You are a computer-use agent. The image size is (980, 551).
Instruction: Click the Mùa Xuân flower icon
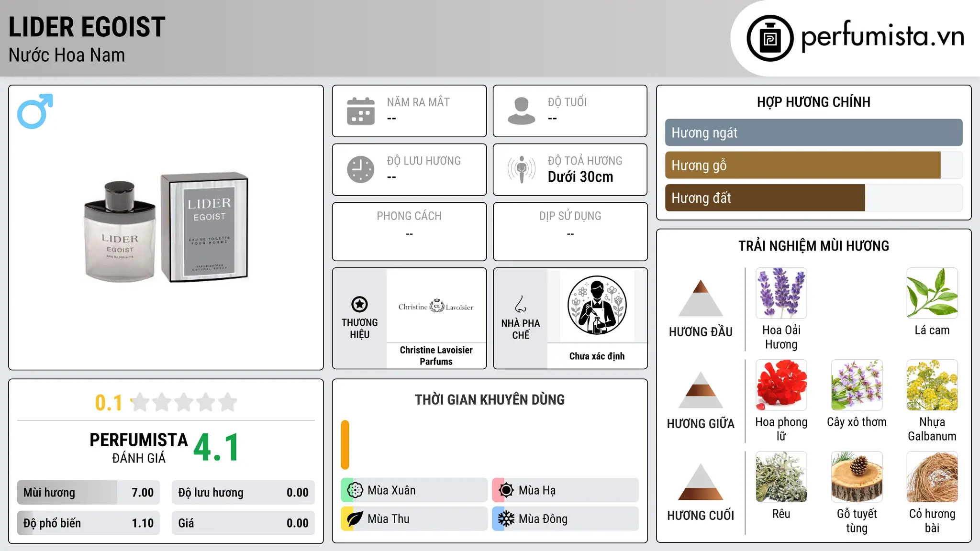355,490
